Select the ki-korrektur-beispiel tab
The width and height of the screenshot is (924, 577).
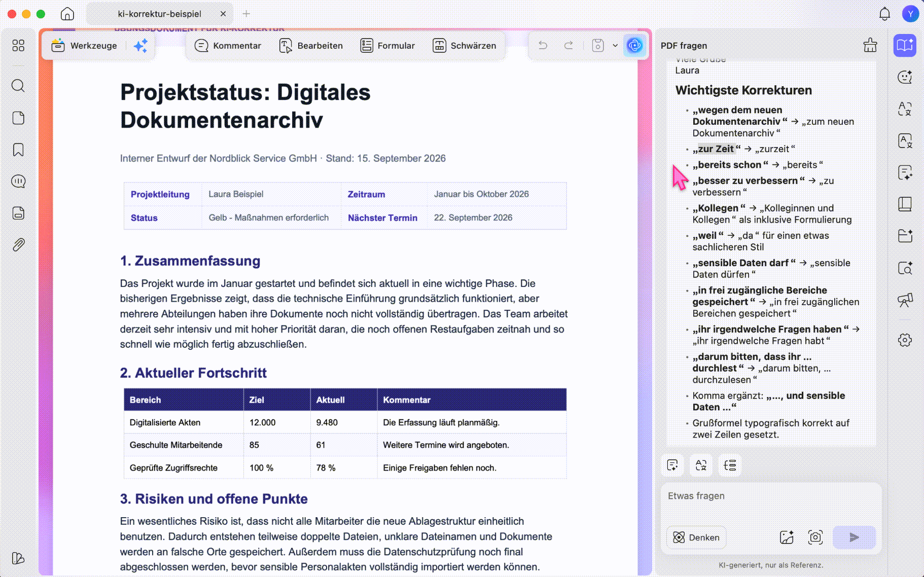(159, 14)
